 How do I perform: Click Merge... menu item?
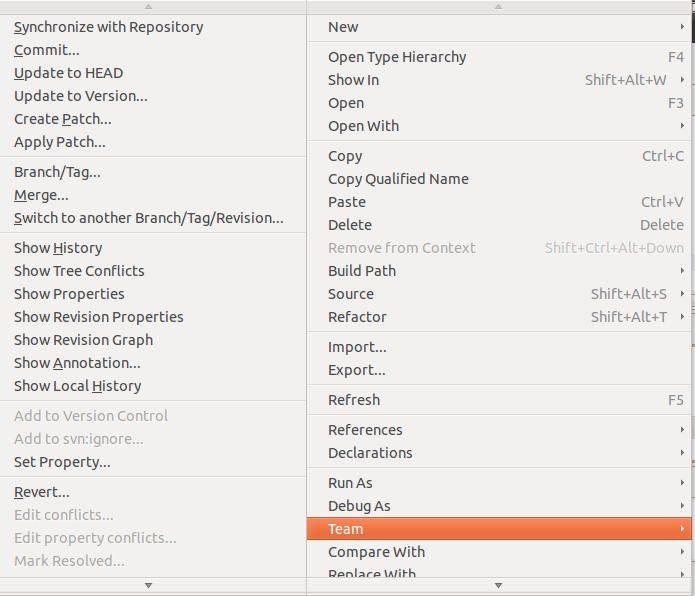41,195
